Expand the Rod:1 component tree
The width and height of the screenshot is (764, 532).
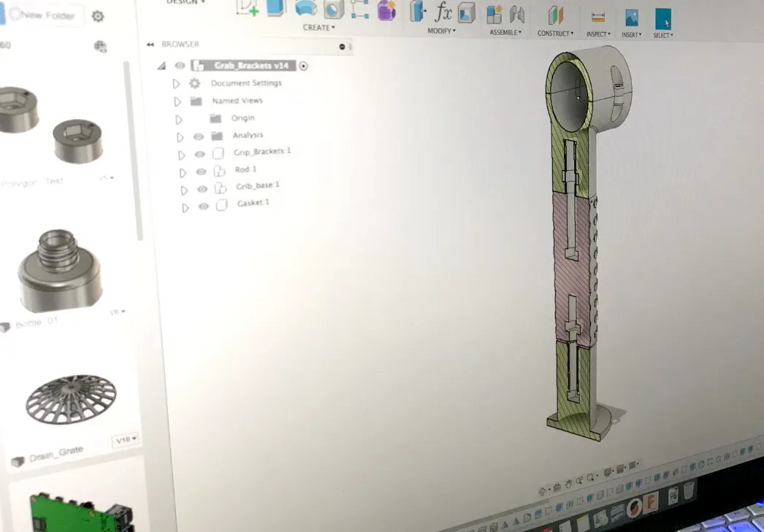pyautogui.click(x=183, y=173)
